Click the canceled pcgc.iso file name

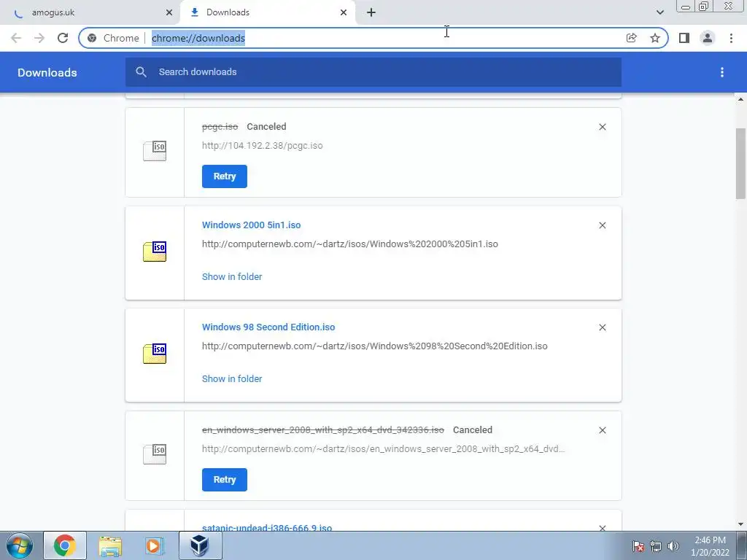pos(220,127)
